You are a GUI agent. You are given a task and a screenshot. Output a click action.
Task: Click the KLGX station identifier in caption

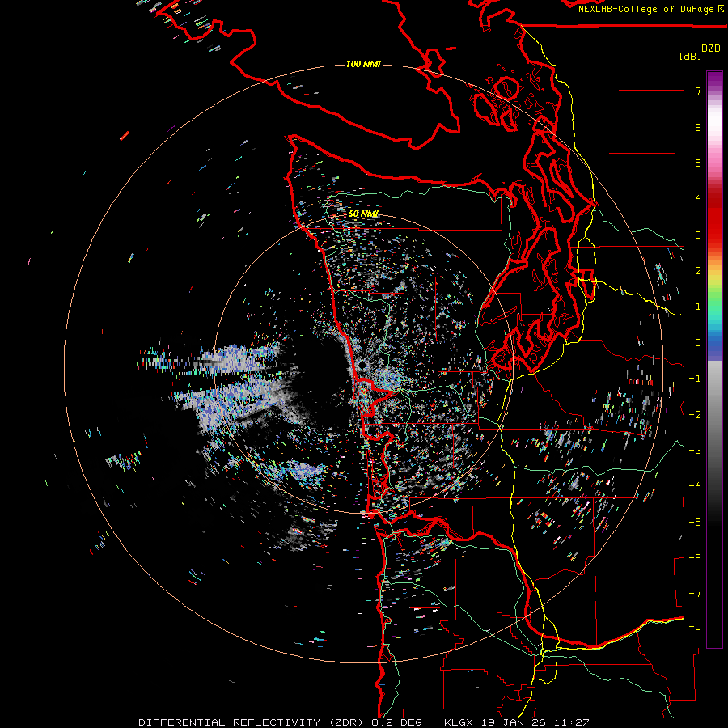(x=459, y=722)
